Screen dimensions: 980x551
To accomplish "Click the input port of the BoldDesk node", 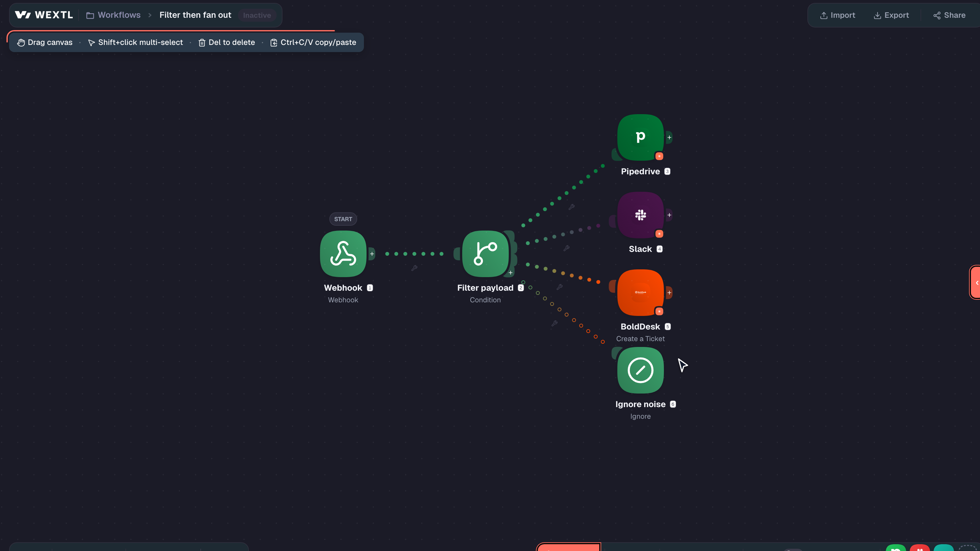I will point(612,286).
